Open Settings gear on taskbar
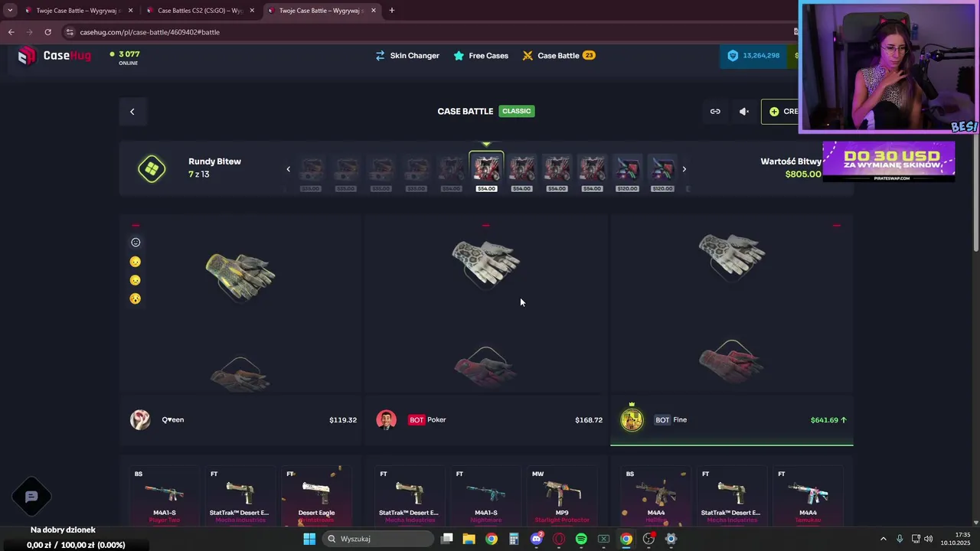 671,539
